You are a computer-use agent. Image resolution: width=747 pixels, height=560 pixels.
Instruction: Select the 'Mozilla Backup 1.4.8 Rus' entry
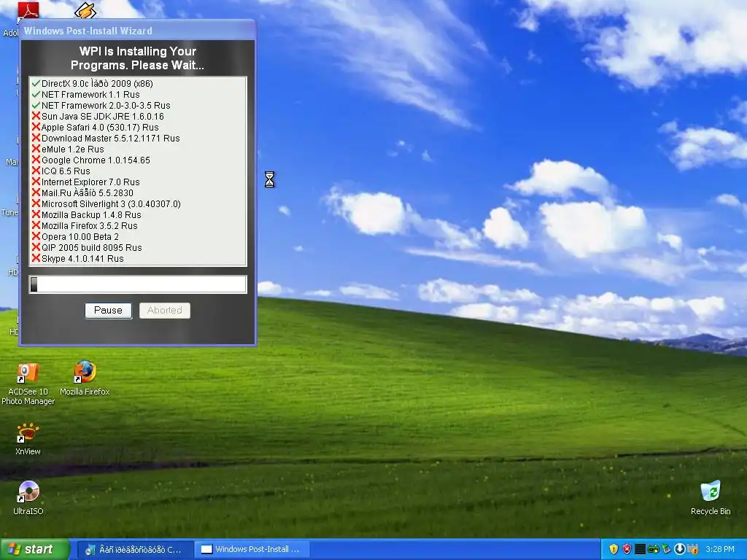[91, 215]
